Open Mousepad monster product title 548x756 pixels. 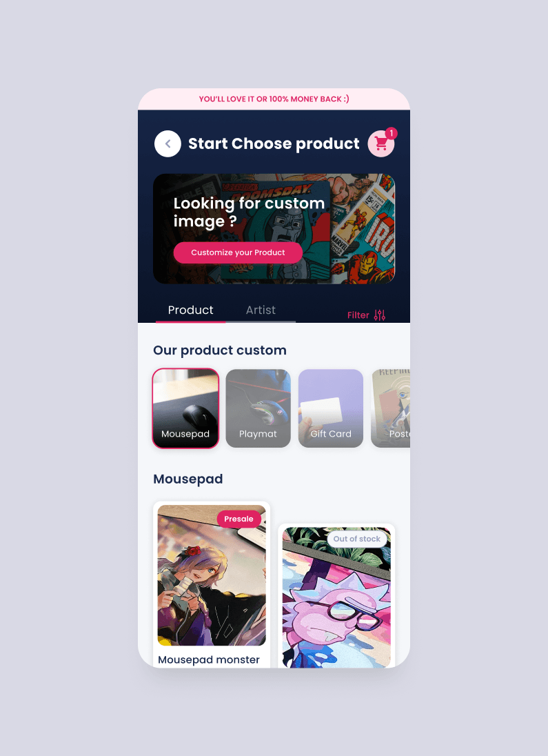pos(209,659)
